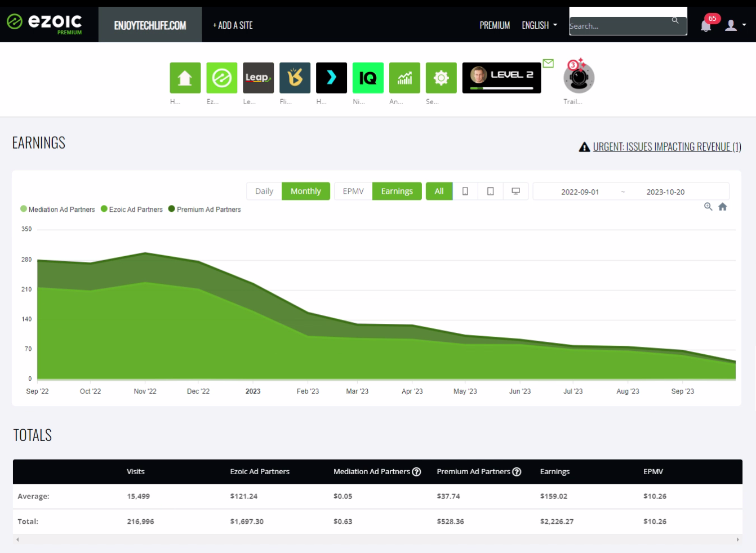The image size is (756, 553).
Task: Open the Leap tool icon
Action: click(x=259, y=78)
